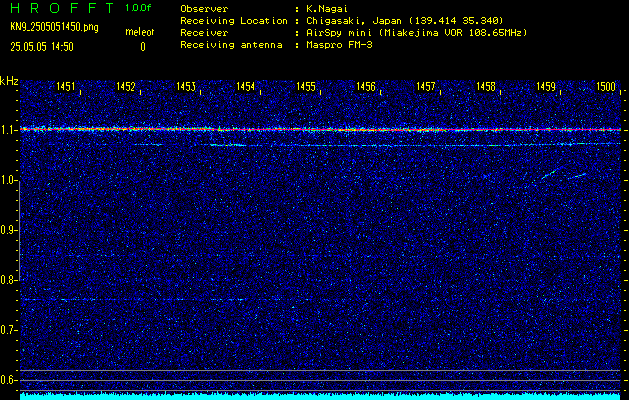Viewport: 629px width, 400px height.
Task: Click the date stamp 25.05.05 14:50
Action: click(x=42, y=47)
